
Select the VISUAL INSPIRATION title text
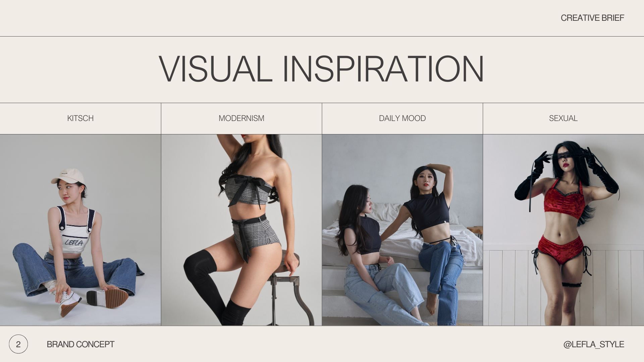coord(321,69)
